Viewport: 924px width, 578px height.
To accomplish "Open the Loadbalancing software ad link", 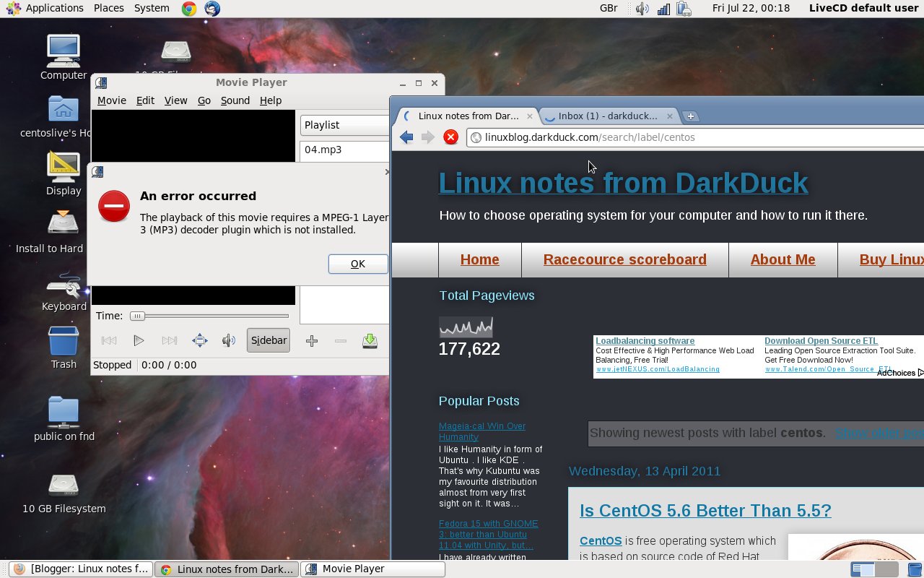I will coord(645,341).
